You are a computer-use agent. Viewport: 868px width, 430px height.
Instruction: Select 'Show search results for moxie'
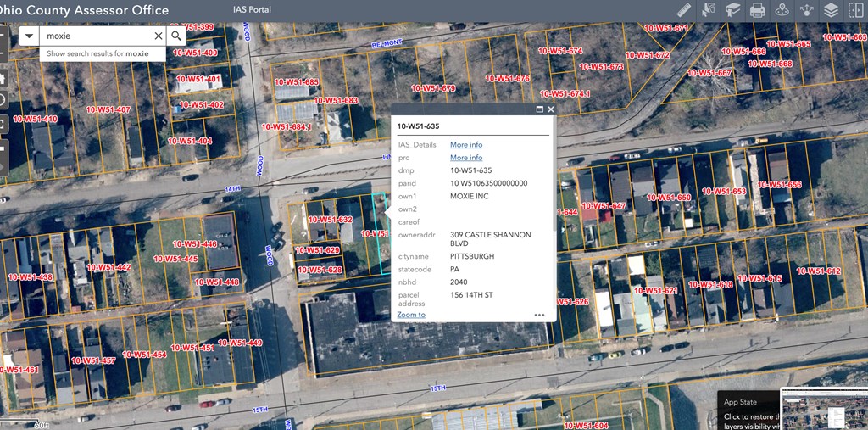pos(97,53)
